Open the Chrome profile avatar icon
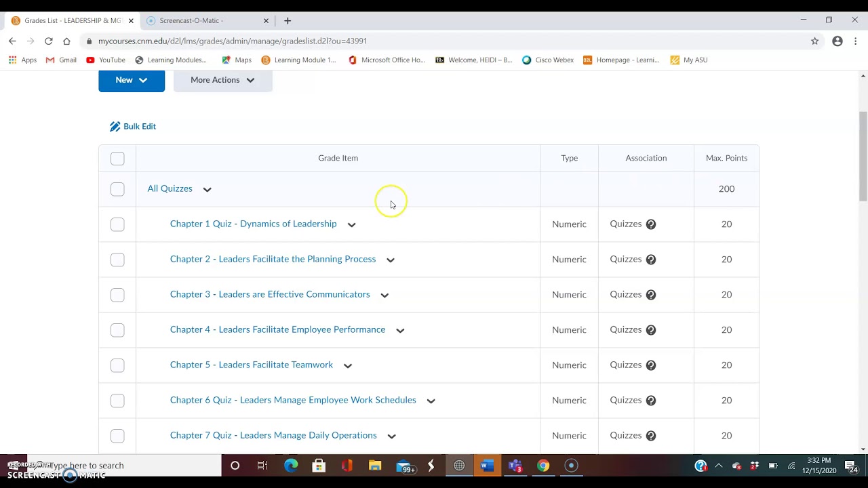 pos(837,41)
